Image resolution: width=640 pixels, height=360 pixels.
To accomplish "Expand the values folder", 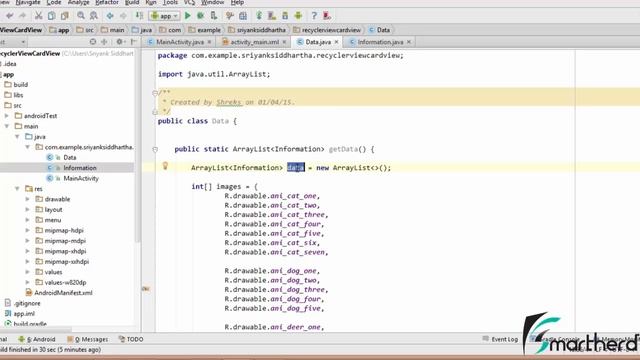I will pyautogui.click(x=27, y=272).
